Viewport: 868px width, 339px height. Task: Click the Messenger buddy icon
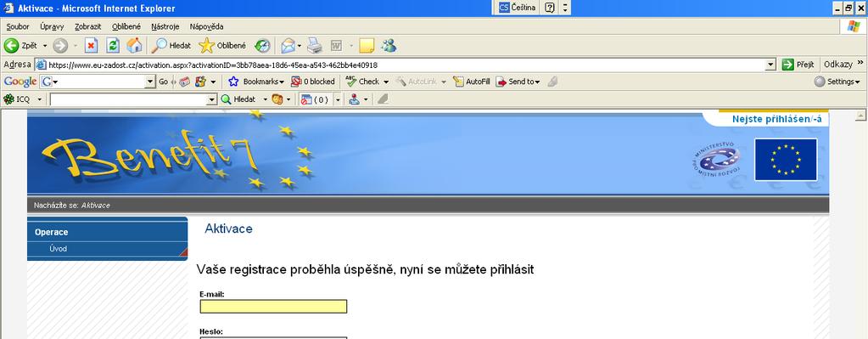click(389, 45)
